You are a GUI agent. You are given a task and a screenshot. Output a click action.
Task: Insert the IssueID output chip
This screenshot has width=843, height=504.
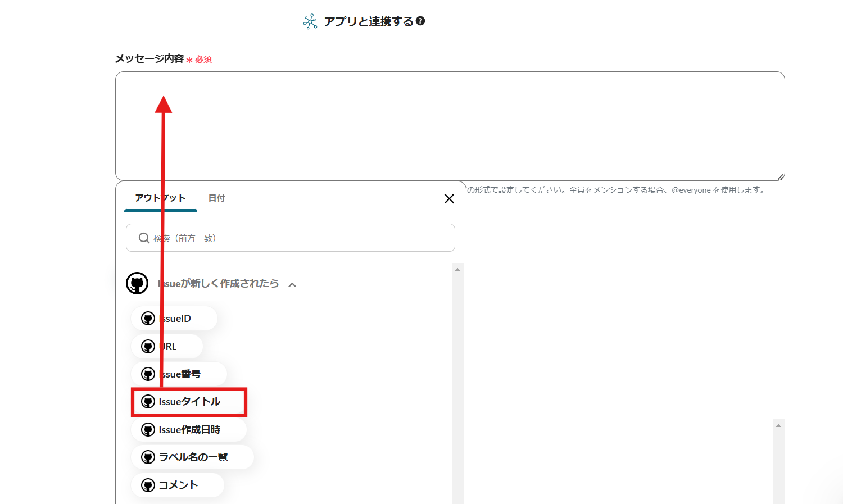tap(174, 319)
